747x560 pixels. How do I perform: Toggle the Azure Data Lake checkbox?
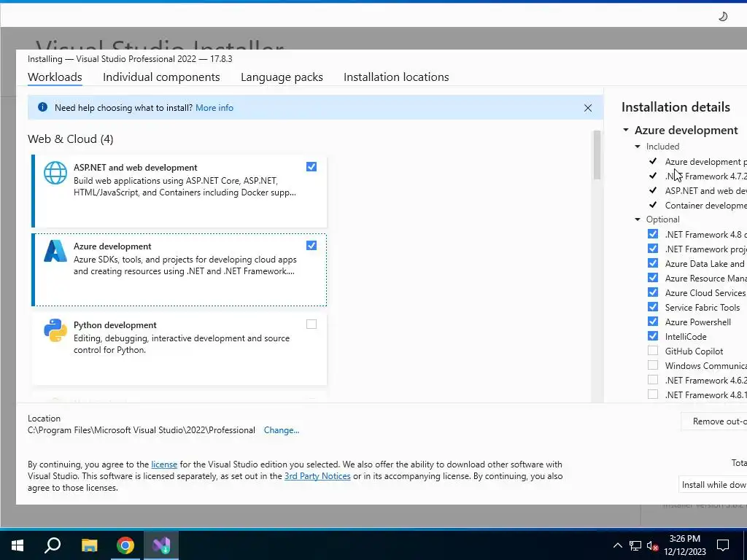(x=653, y=263)
